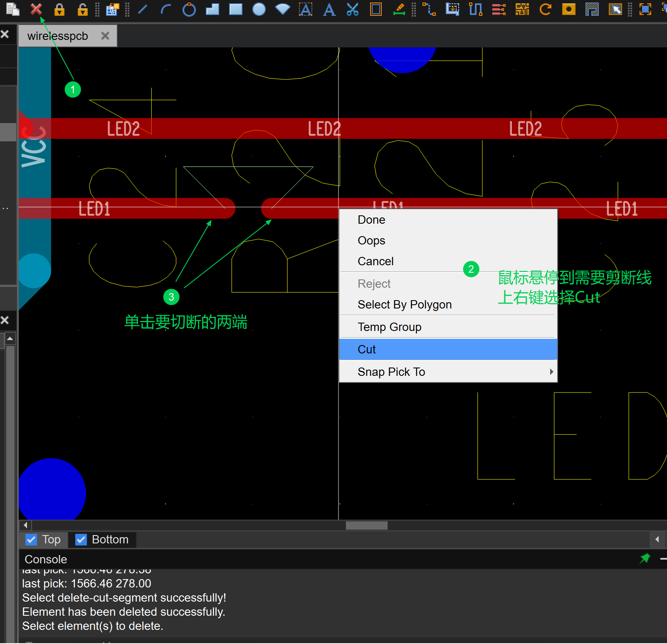Toggle the Top layer checkbox
This screenshot has height=644, width=667.
[x=31, y=540]
